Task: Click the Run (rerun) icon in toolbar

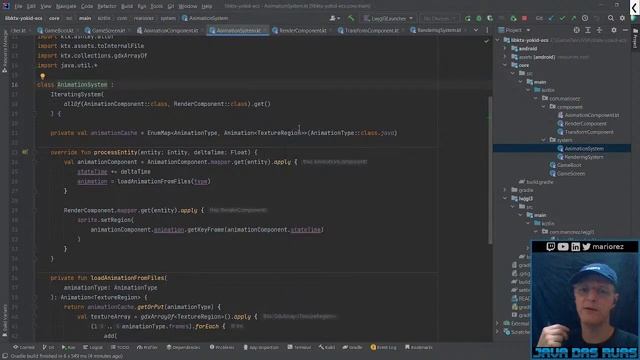Action: [x=467, y=18]
